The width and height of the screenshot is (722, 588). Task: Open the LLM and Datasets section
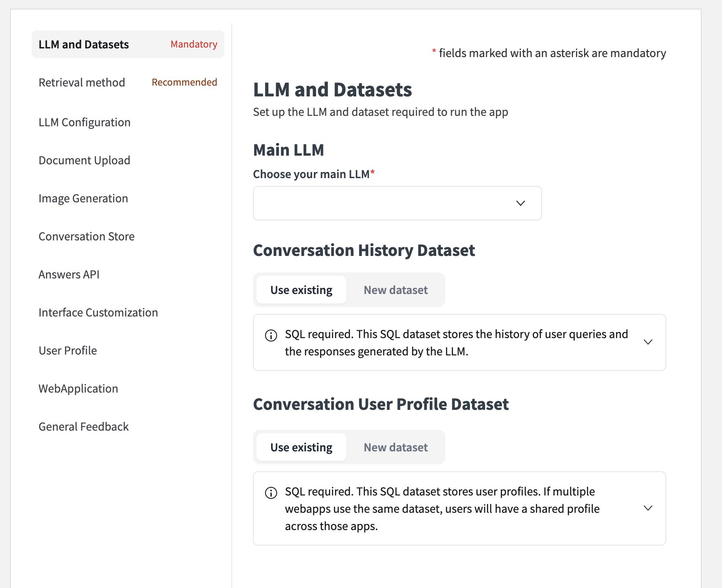tap(84, 45)
